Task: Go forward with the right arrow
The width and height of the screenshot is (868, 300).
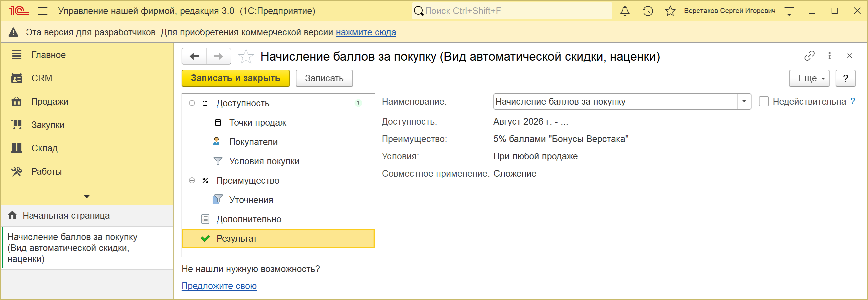Action: coord(218,56)
